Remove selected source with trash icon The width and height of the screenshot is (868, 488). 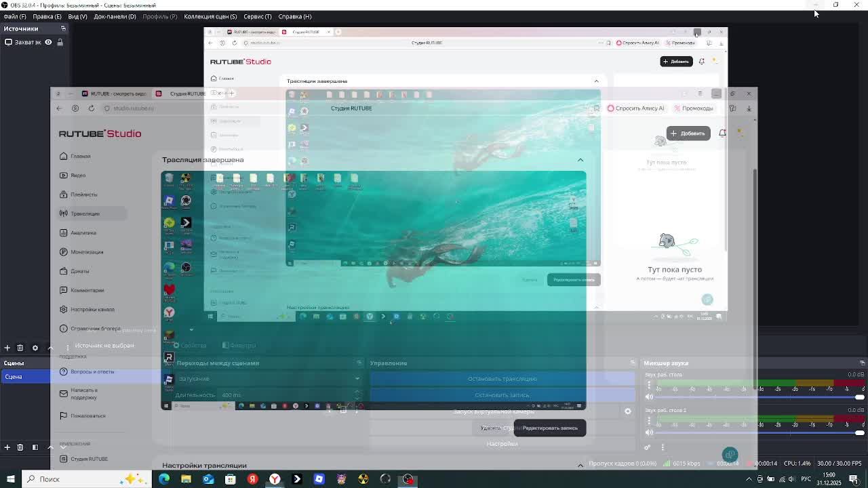tap(20, 348)
